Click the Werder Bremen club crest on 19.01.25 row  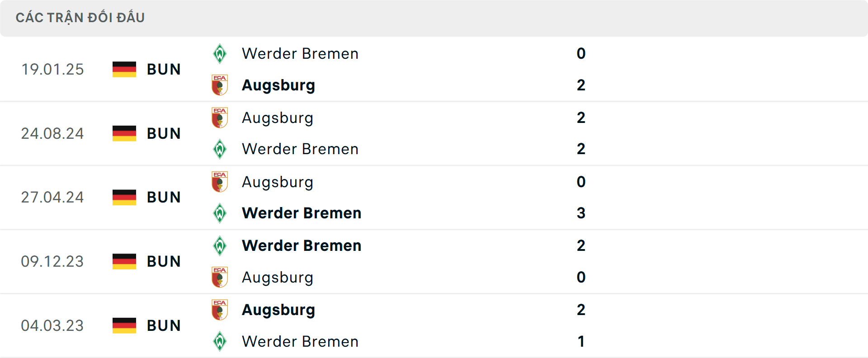coord(220,53)
